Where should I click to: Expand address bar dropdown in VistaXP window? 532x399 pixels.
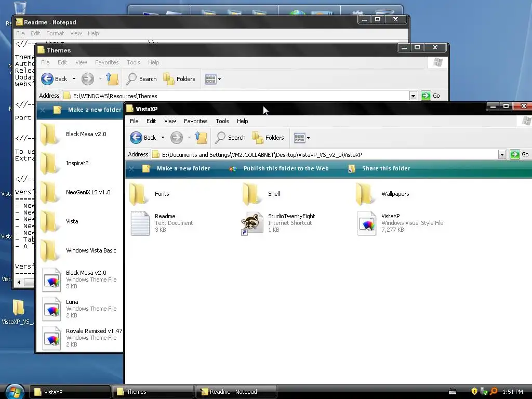click(502, 155)
